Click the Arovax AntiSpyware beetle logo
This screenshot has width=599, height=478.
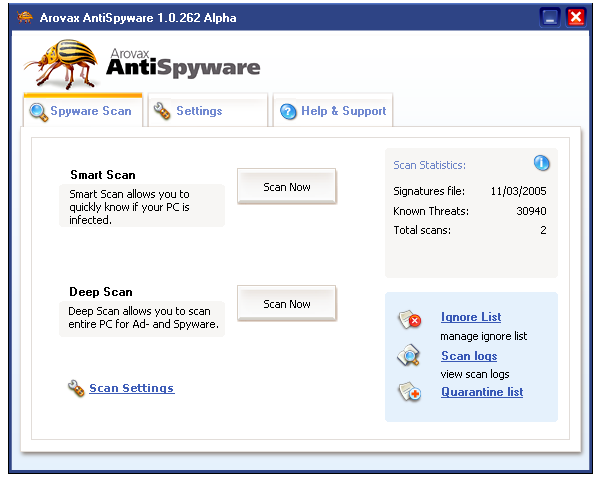pos(62,64)
